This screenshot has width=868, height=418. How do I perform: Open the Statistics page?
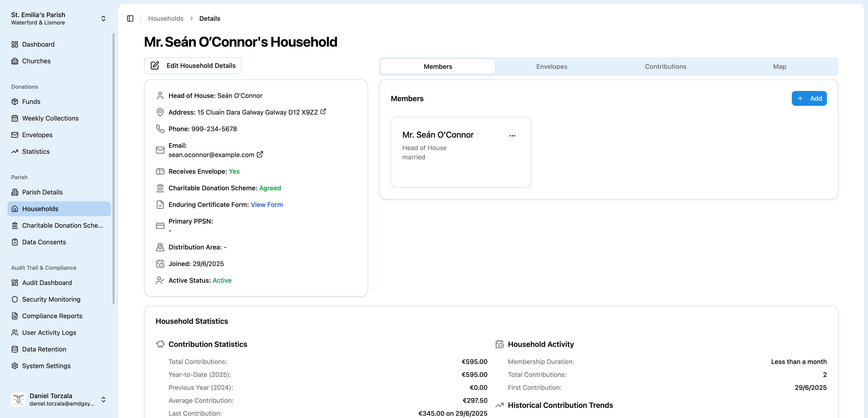[35, 151]
